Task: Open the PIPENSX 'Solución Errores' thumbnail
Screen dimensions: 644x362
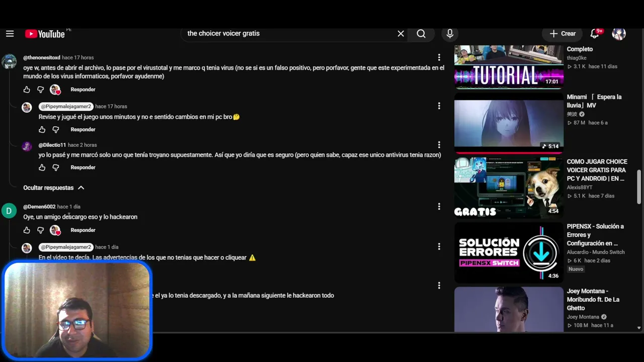Action: click(x=509, y=252)
